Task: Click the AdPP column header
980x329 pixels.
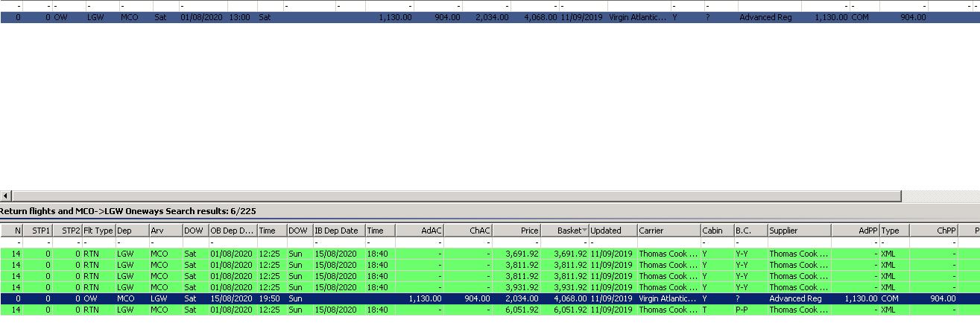Action: pos(856,231)
